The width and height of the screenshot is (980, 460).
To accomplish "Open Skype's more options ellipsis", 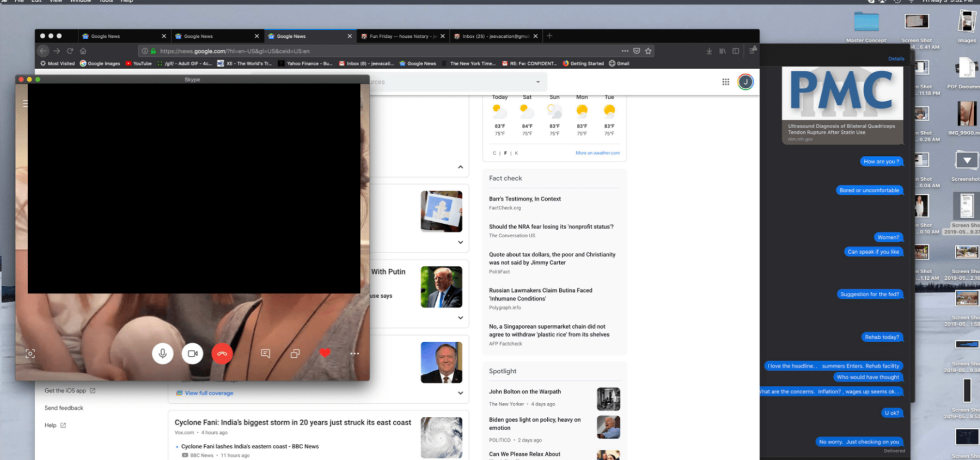I will [x=355, y=354].
